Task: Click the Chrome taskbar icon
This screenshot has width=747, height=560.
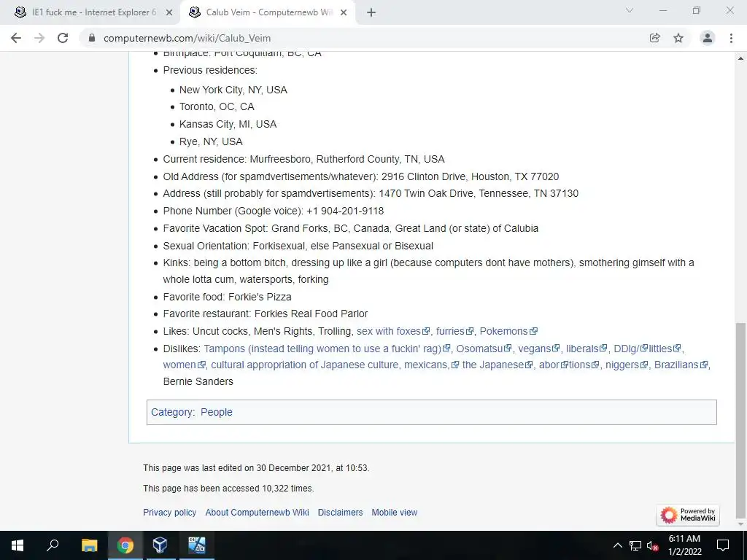Action: (125, 545)
